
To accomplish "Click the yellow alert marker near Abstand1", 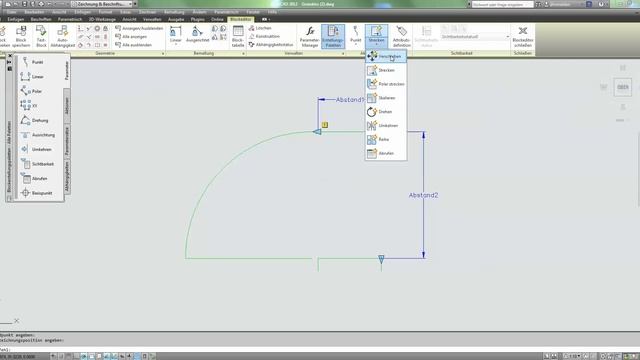I will tap(325, 125).
